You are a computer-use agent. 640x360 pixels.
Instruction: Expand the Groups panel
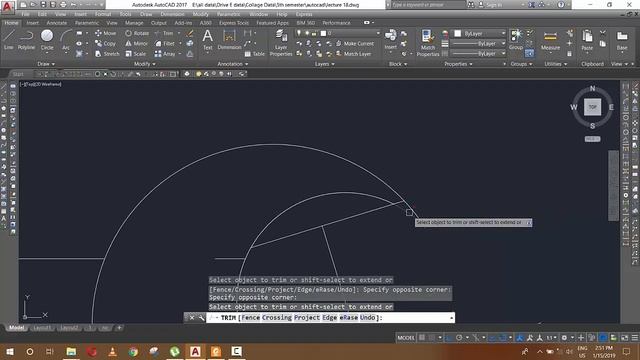click(521, 64)
